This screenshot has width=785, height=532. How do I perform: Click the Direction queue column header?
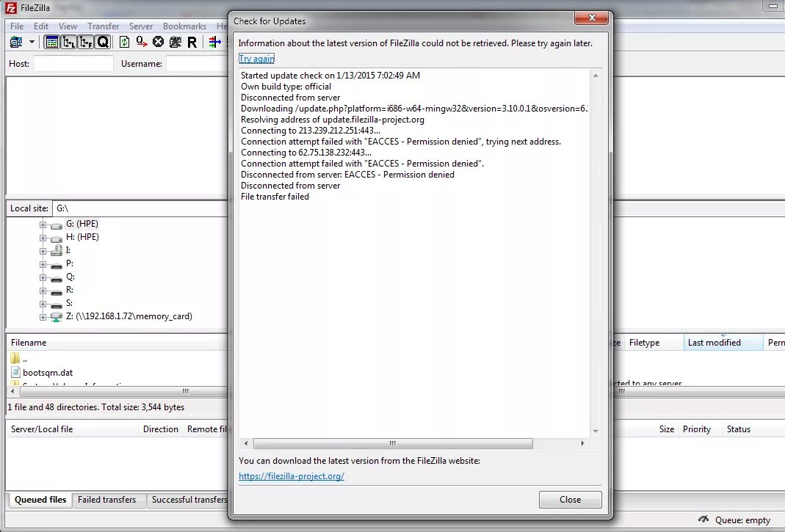161,429
